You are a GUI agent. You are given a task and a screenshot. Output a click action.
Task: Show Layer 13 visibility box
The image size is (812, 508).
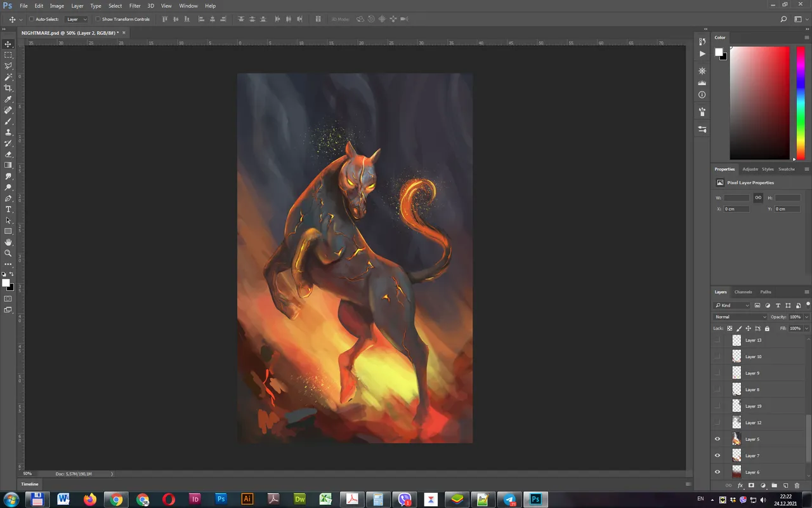click(717, 340)
